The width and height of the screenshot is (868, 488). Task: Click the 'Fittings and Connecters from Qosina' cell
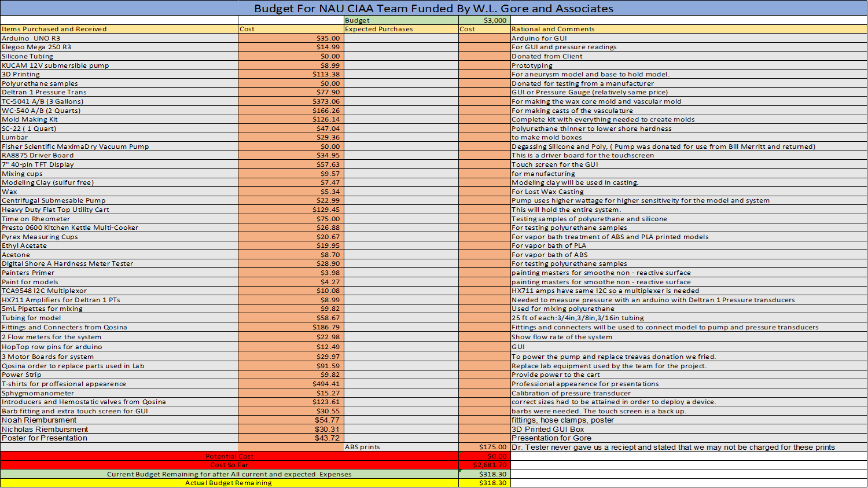coord(119,327)
